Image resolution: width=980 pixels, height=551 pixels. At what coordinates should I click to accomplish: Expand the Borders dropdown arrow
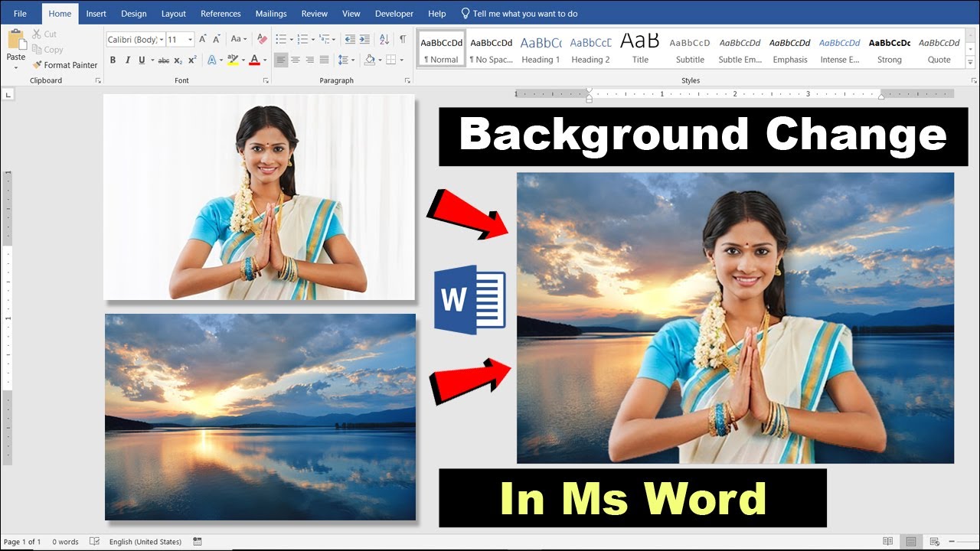pyautogui.click(x=401, y=60)
